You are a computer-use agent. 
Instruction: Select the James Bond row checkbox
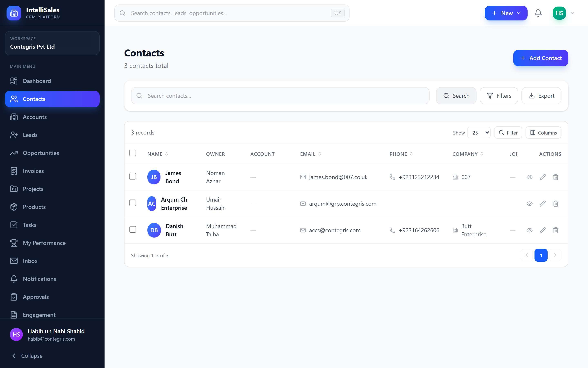pos(133,176)
